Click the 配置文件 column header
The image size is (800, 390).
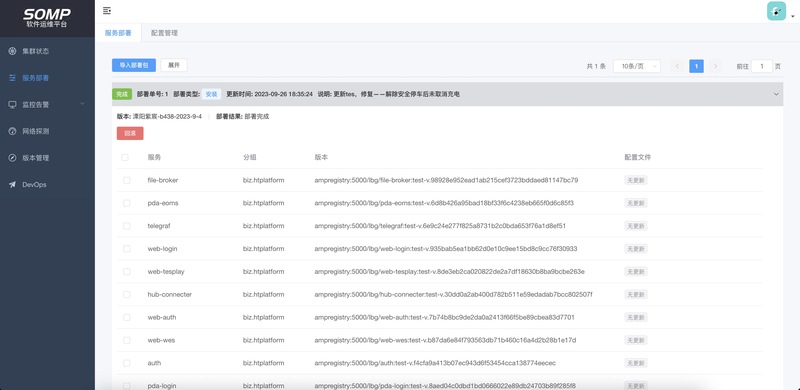point(638,157)
